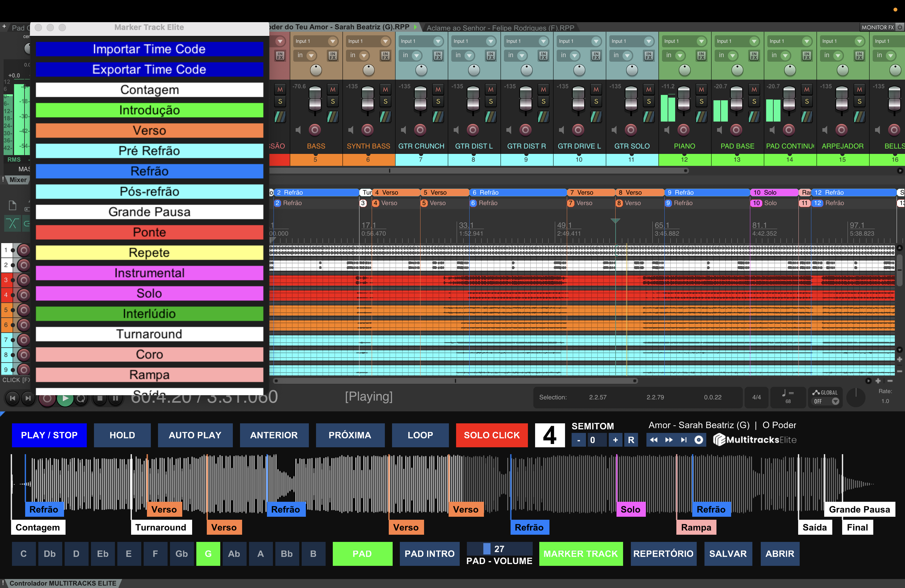Click the speaker mute icon on ARPEJADOR channel
905x588 pixels.
point(825,130)
